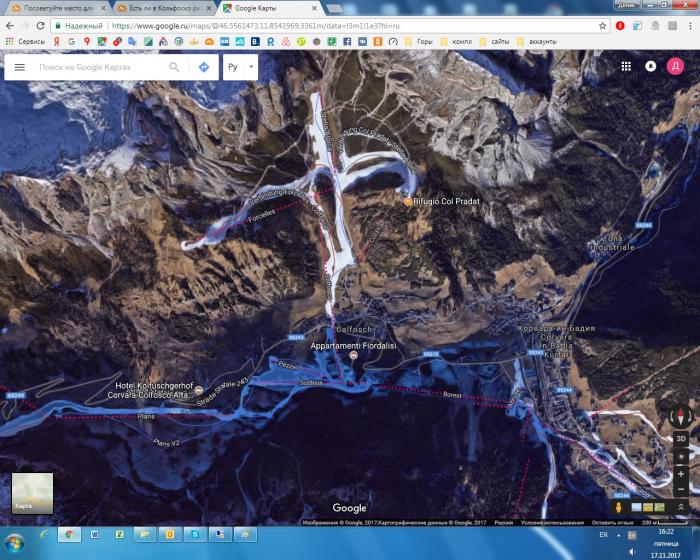Open the Booking B bookmark icon
Image resolution: width=700 pixels, height=560 pixels.
pos(255,42)
